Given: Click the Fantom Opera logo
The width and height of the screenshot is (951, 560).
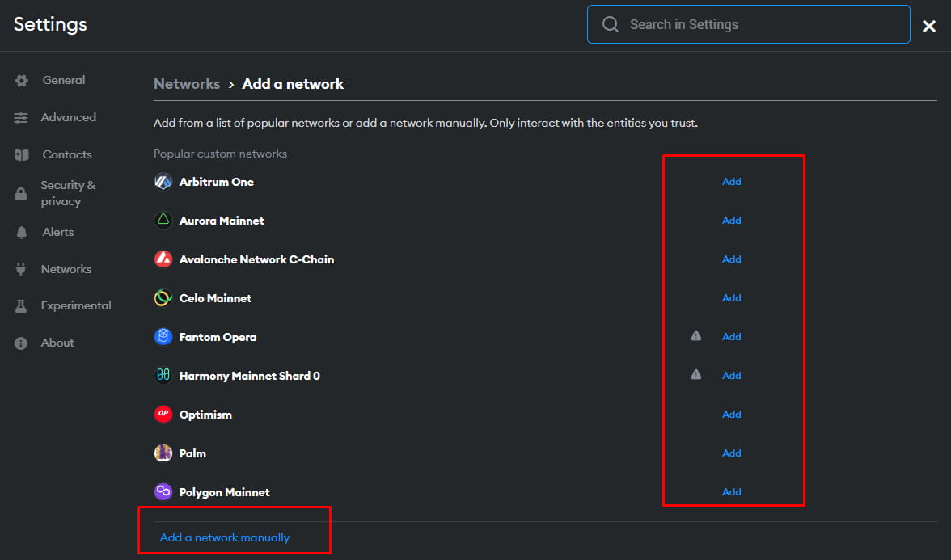Looking at the screenshot, I should pos(163,336).
